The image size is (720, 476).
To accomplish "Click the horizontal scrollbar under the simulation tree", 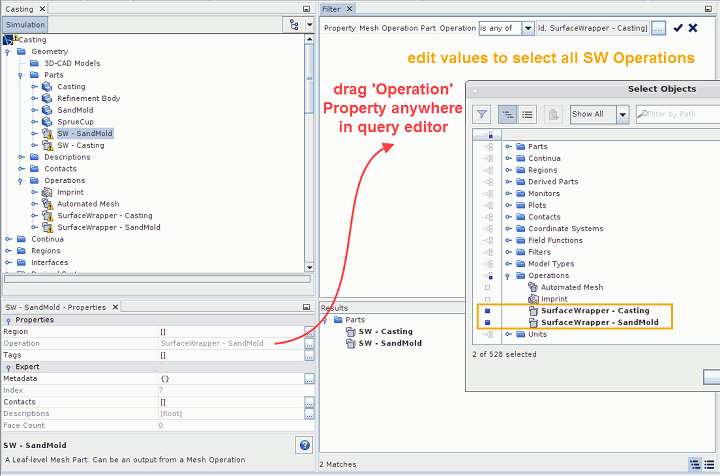I will coord(157,279).
